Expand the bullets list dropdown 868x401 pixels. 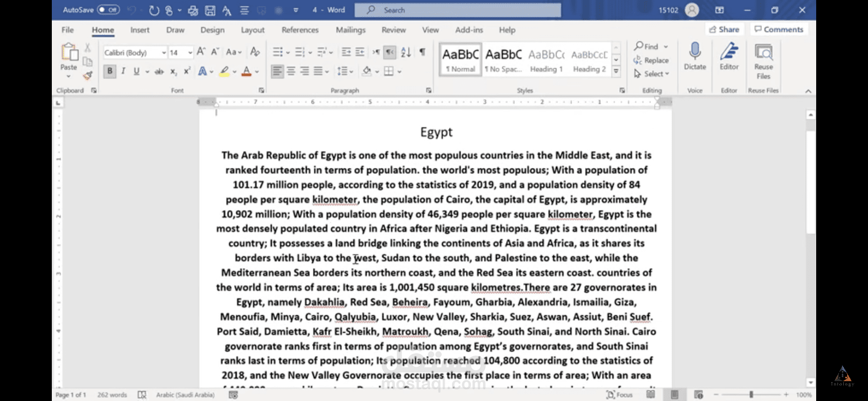tap(288, 52)
